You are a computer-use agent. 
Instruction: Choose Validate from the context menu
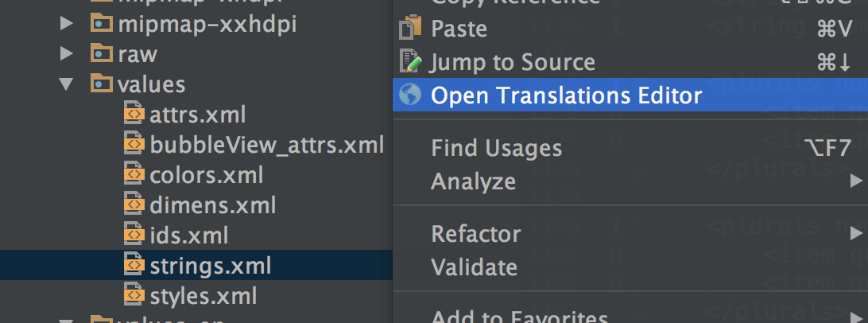pos(630,267)
